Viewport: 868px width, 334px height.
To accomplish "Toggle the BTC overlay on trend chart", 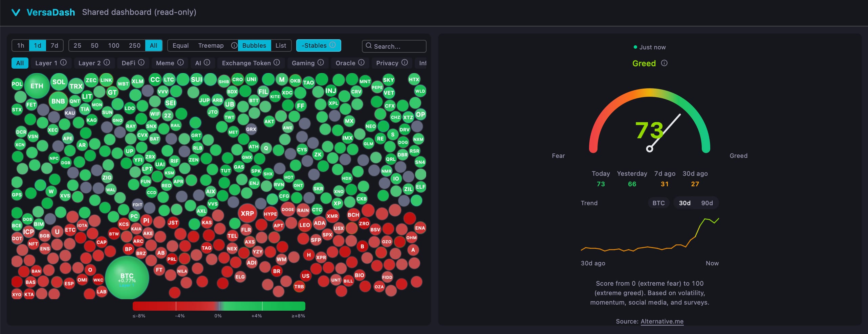I will [658, 203].
